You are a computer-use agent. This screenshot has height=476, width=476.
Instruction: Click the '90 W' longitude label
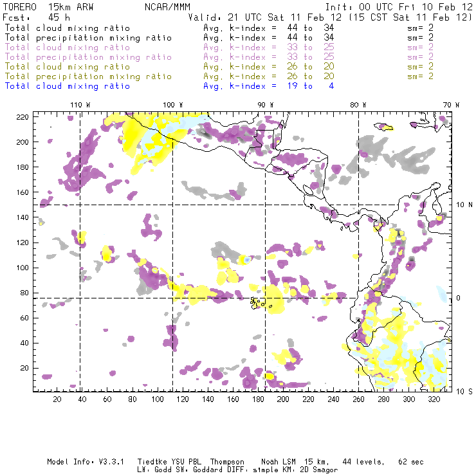(x=265, y=105)
